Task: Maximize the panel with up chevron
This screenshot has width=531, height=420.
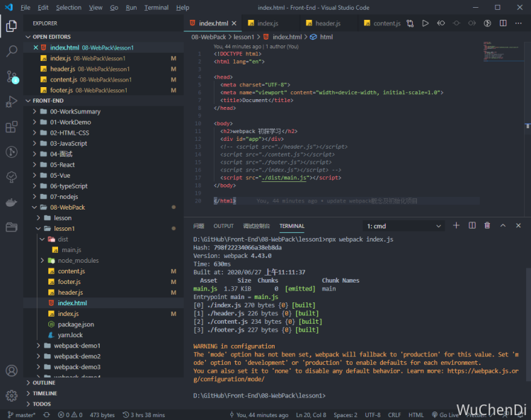Action: pos(503,225)
